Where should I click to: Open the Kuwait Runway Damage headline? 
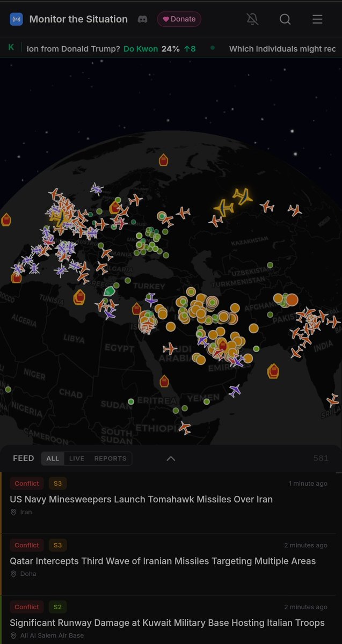click(167, 623)
